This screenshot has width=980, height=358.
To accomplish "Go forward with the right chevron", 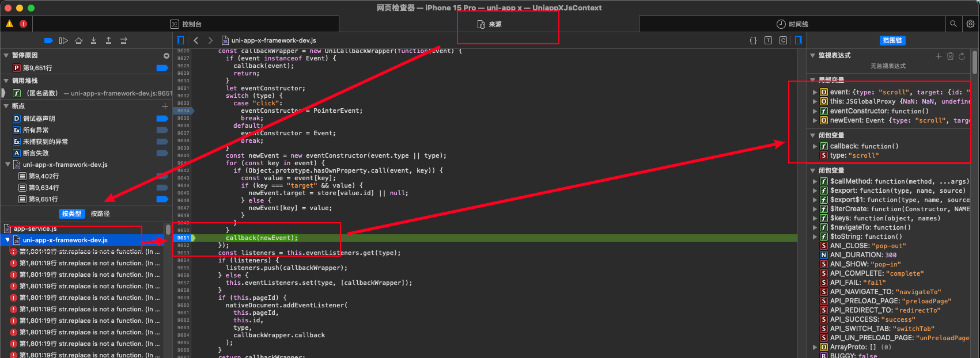I will tap(210, 40).
